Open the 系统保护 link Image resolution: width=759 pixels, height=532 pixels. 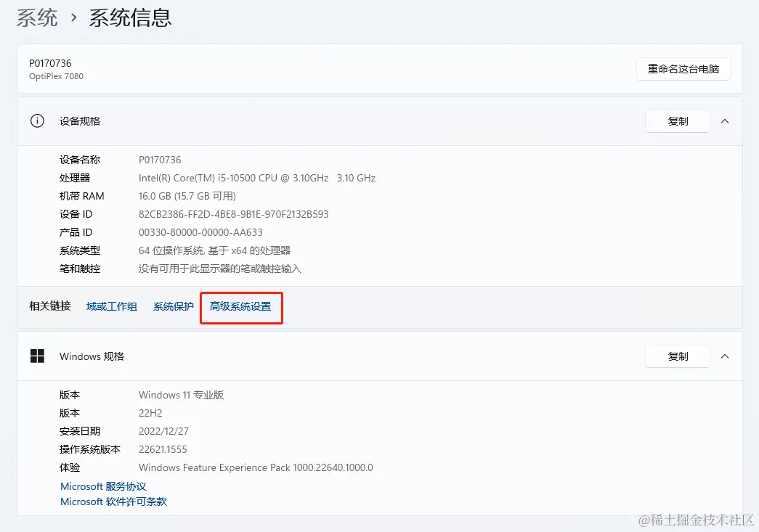pos(174,306)
